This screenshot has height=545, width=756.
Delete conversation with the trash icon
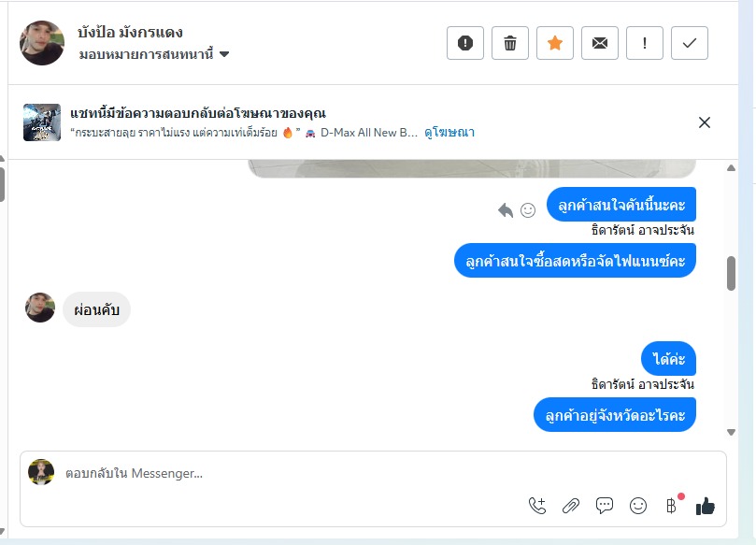click(510, 43)
